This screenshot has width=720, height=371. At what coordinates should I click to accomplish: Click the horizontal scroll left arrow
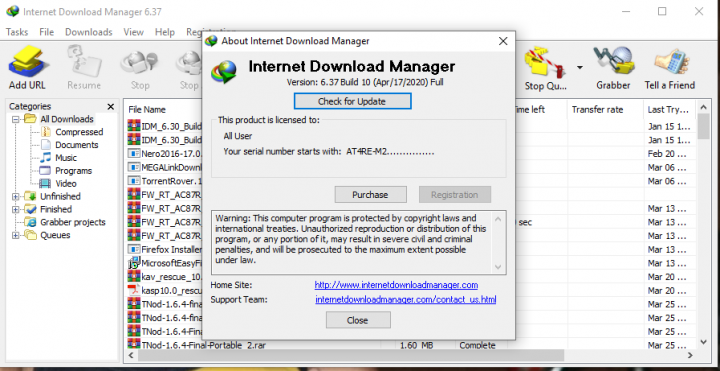click(x=132, y=355)
